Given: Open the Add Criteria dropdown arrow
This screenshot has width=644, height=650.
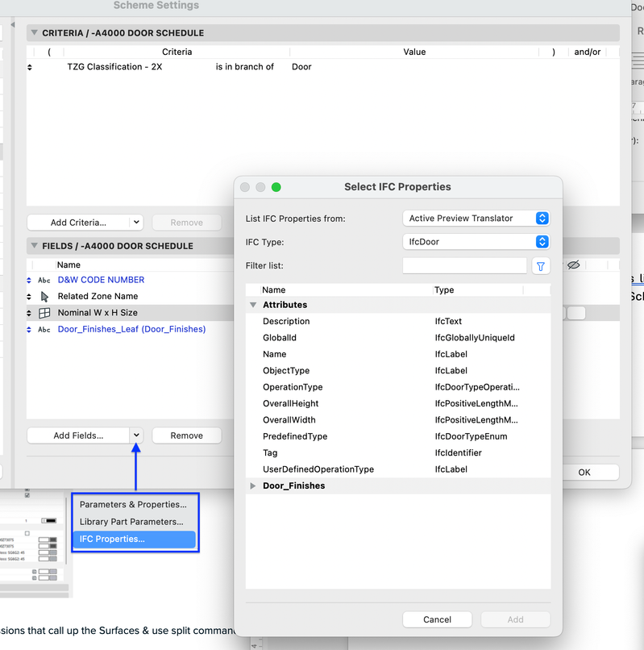Looking at the screenshot, I should pyautogui.click(x=136, y=223).
